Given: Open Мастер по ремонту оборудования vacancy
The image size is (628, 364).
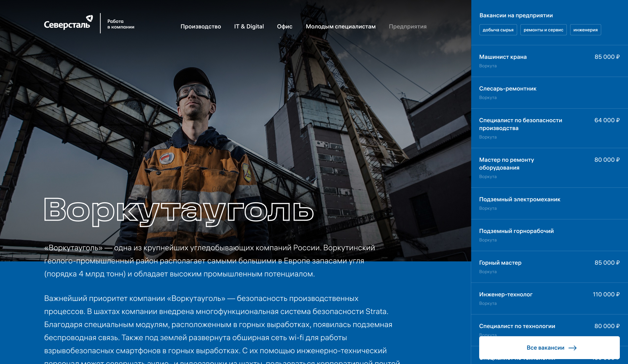Looking at the screenshot, I should [x=506, y=164].
